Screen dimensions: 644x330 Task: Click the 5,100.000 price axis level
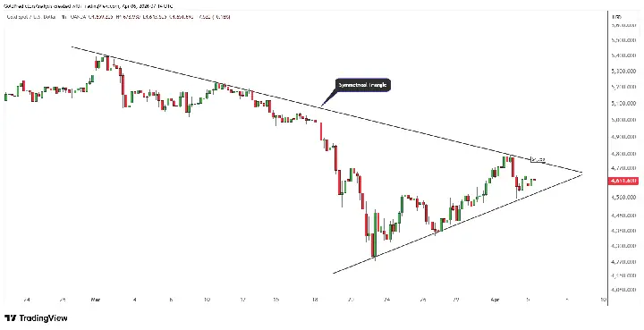pyautogui.click(x=624, y=103)
